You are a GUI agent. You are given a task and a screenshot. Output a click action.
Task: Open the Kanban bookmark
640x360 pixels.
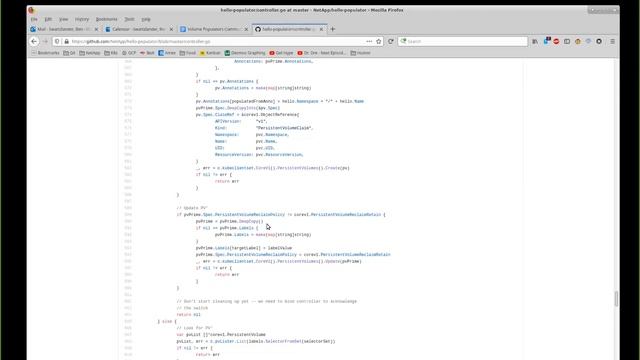(x=210, y=53)
